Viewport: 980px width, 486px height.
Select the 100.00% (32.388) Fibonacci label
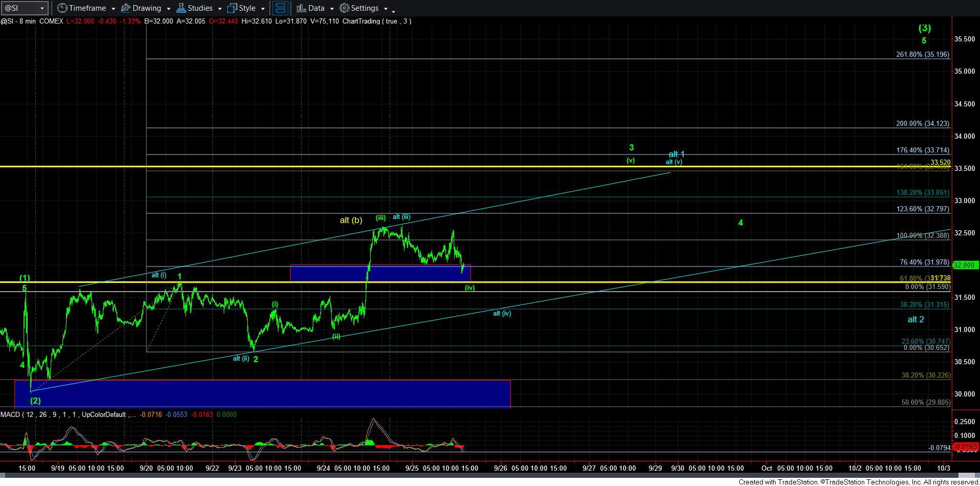[x=923, y=235]
